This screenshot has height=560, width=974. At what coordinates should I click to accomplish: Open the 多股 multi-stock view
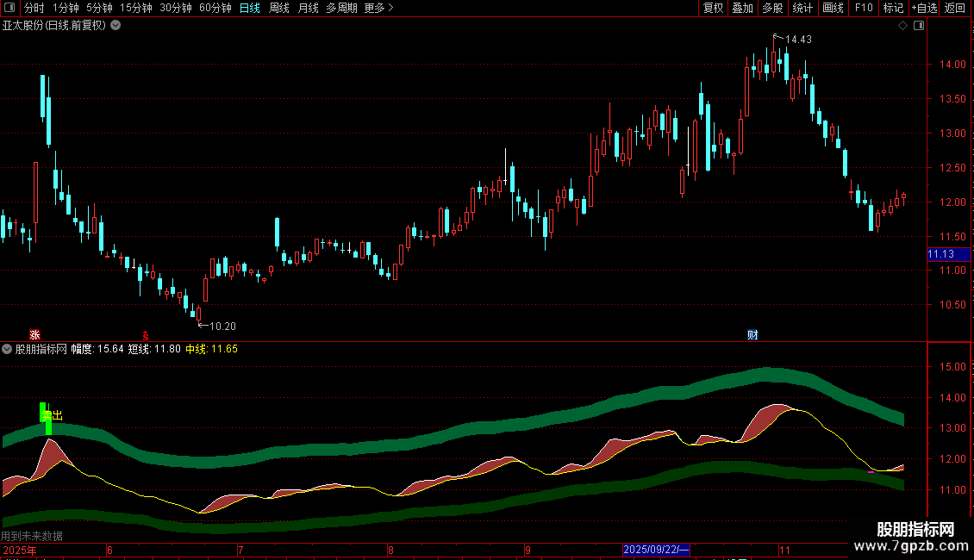click(x=772, y=8)
